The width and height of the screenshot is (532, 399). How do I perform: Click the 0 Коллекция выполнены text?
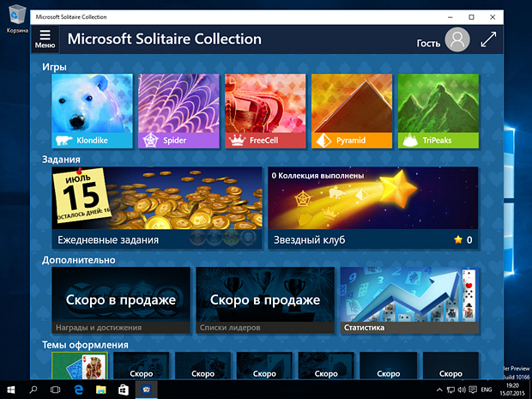point(317,176)
